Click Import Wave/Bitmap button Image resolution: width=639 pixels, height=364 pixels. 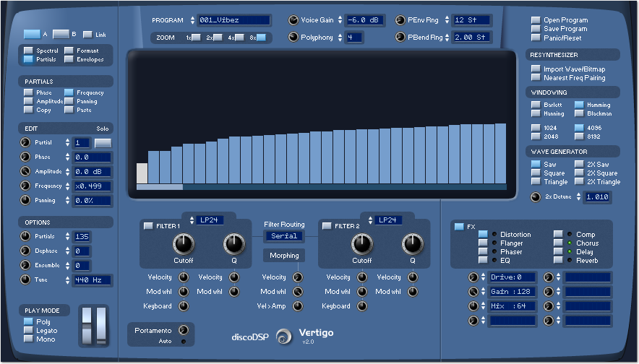(x=536, y=69)
